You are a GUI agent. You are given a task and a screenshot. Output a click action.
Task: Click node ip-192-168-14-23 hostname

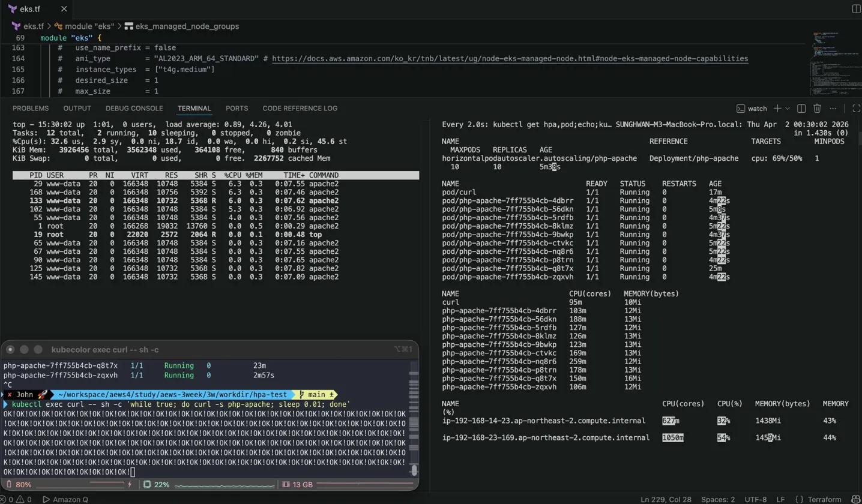click(x=543, y=421)
